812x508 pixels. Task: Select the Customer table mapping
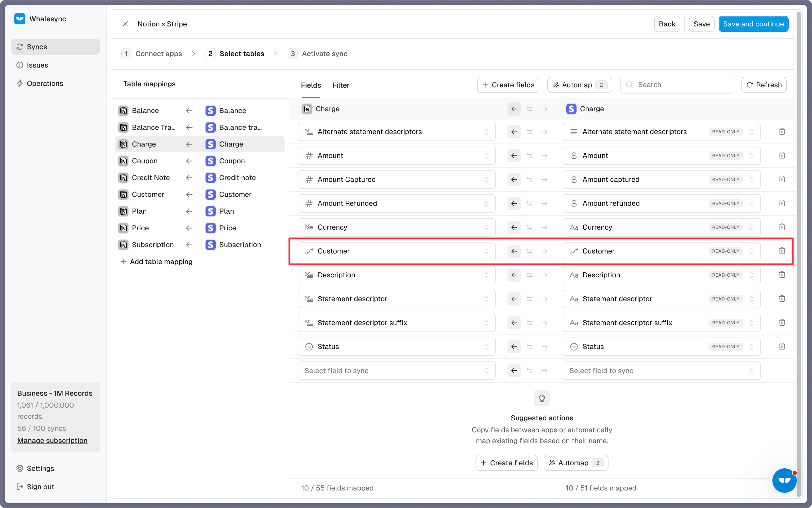[200, 195]
